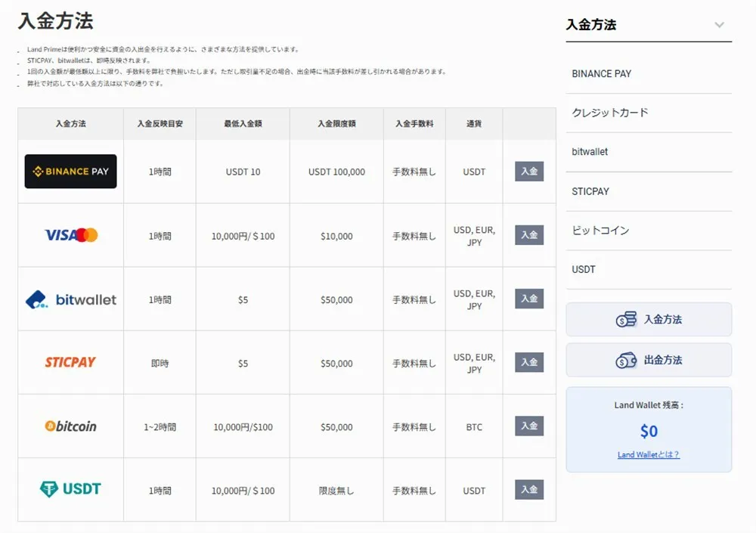This screenshot has width=756, height=533.
Task: Click the STICPAY logo in table
Action: click(70, 362)
